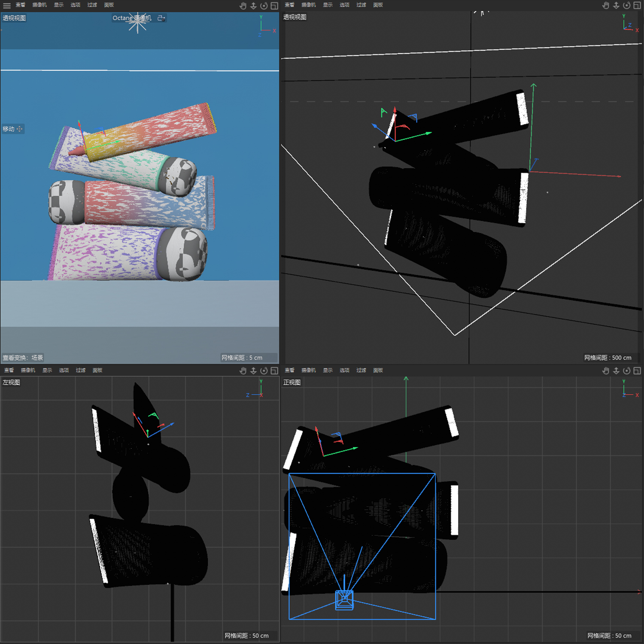Click the Octane 摄像机 camera label
The height and width of the screenshot is (644, 644).
tap(132, 18)
